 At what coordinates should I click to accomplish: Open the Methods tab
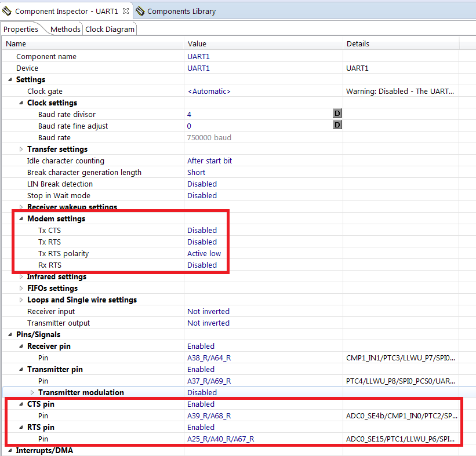[66, 29]
